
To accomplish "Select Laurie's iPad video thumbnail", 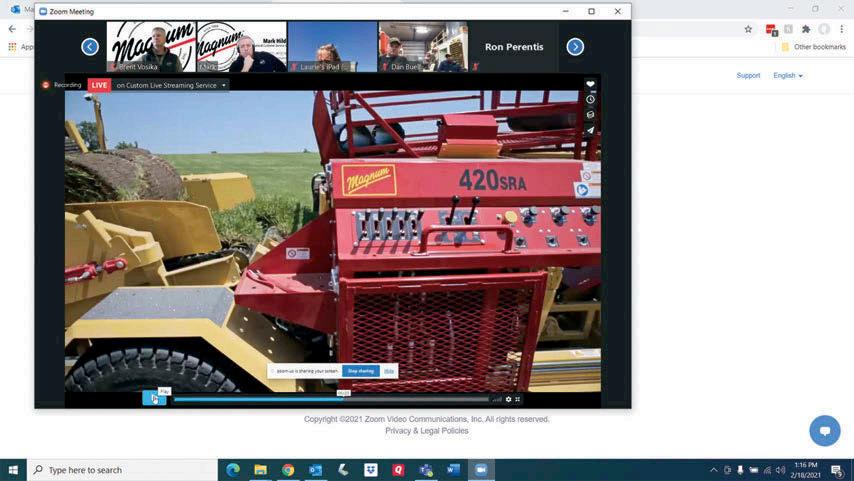I will coord(332,47).
